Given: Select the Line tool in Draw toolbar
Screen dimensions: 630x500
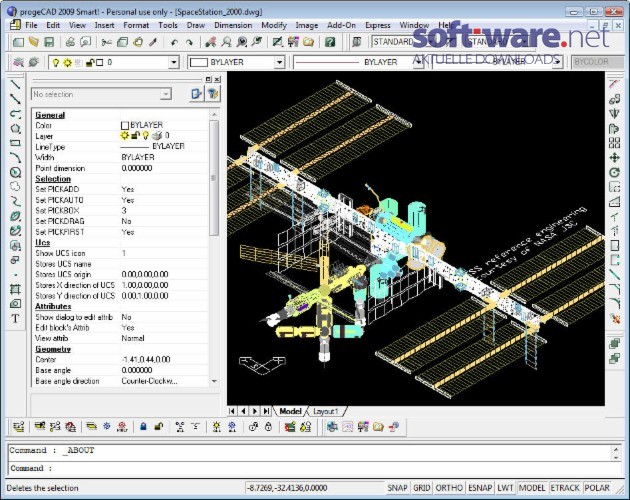Looking at the screenshot, I should click(15, 84).
